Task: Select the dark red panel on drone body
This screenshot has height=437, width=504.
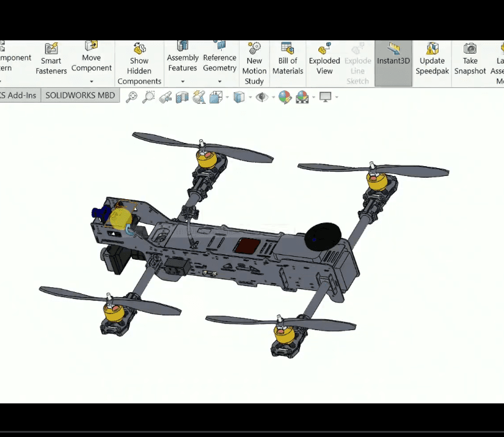Action: point(247,246)
